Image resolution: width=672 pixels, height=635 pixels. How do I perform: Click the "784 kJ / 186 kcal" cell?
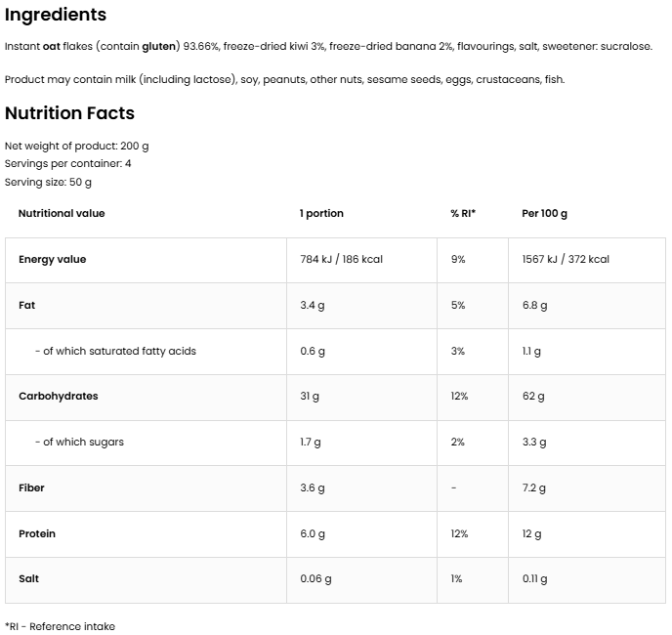(x=341, y=260)
